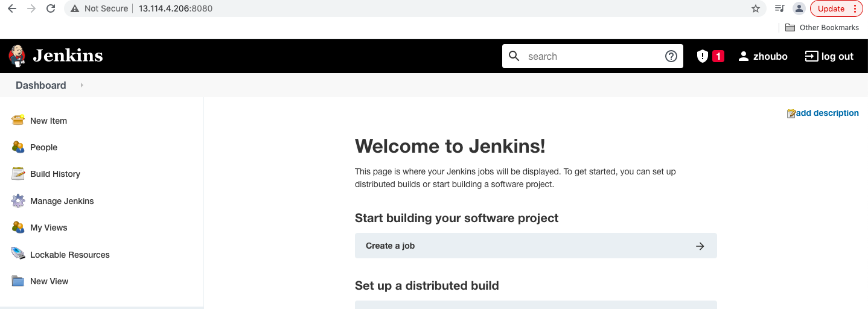Image resolution: width=868 pixels, height=309 pixels.
Task: Click the Welcome to Jenkins! heading
Action: [x=450, y=146]
